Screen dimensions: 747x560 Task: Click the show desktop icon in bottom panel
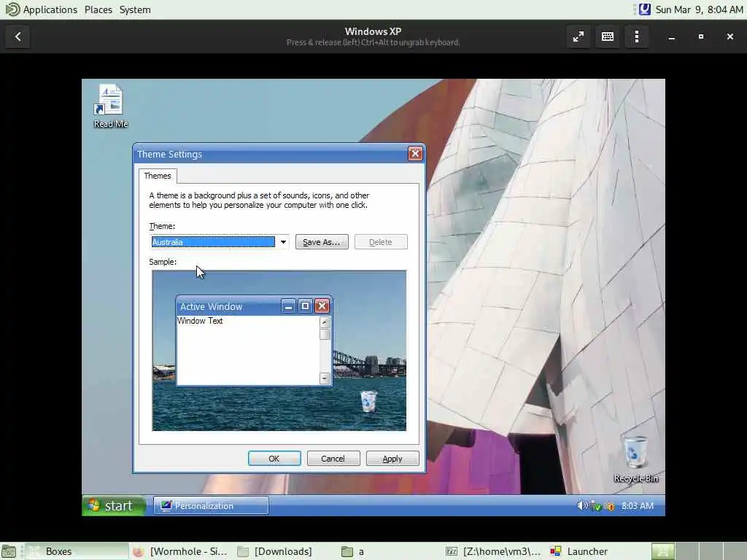tap(9, 551)
